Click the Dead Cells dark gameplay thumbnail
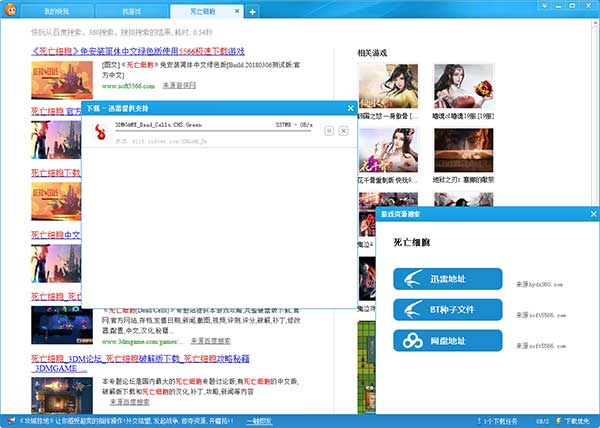 pyautogui.click(x=62, y=325)
